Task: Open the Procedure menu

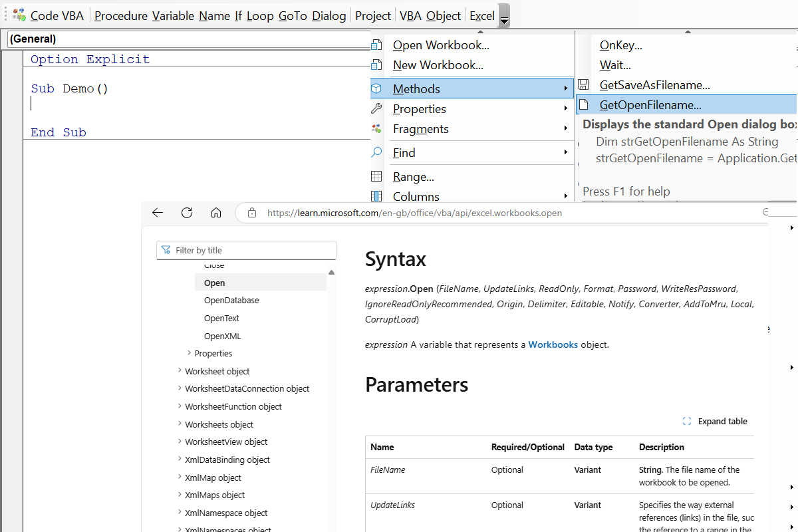Action: (122, 15)
